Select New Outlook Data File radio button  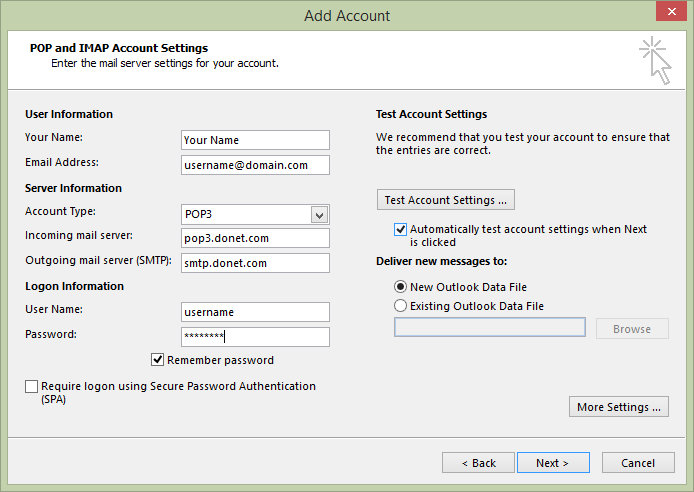[x=400, y=287]
